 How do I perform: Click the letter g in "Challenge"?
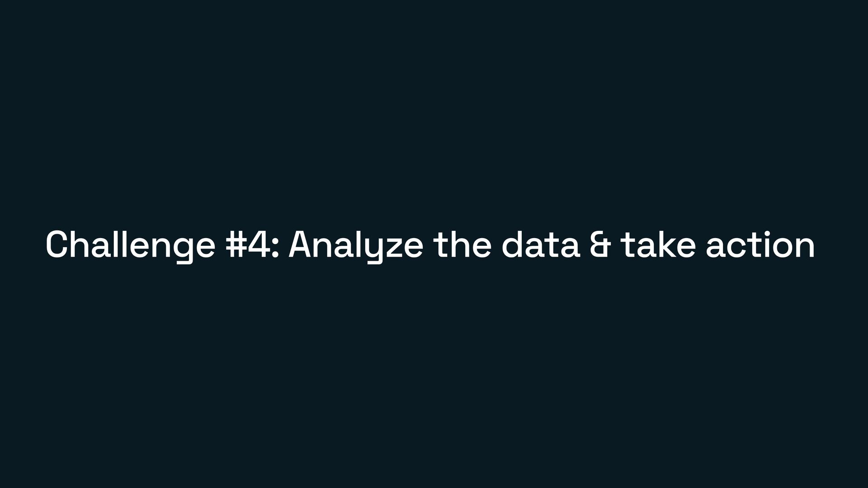(x=183, y=251)
